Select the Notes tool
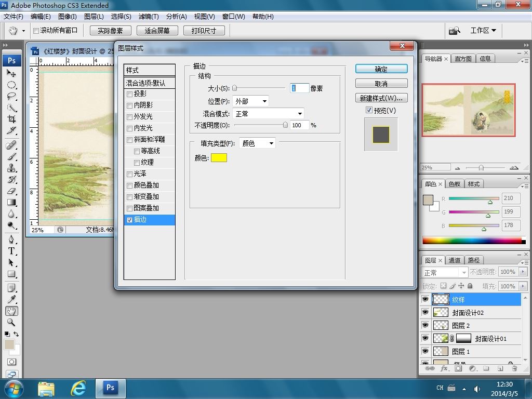532x399 pixels. point(11,288)
